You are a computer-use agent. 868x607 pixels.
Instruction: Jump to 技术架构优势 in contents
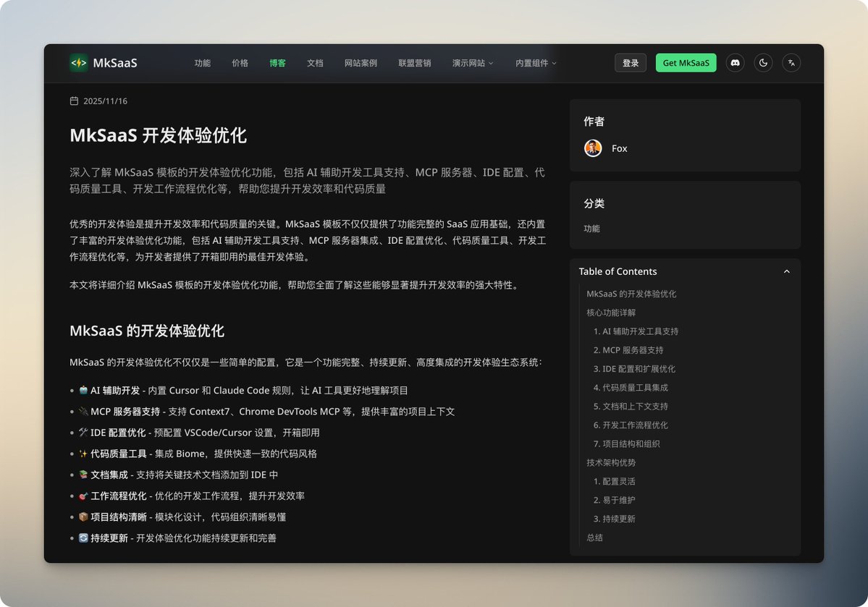pos(611,462)
